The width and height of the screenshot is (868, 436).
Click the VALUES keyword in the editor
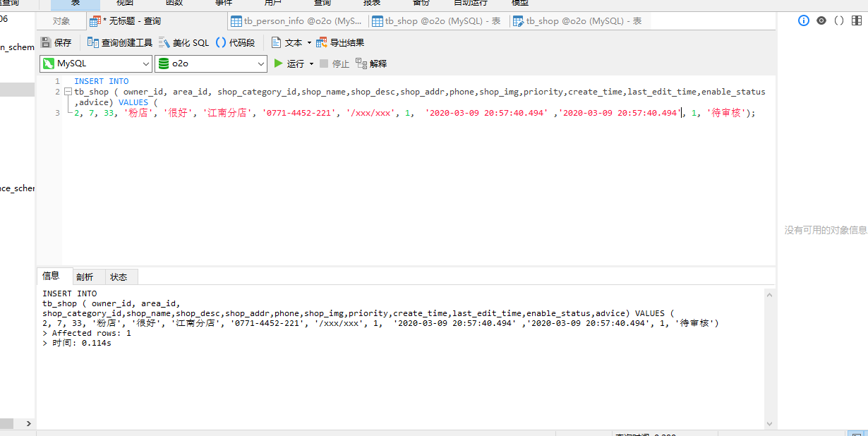coord(133,102)
